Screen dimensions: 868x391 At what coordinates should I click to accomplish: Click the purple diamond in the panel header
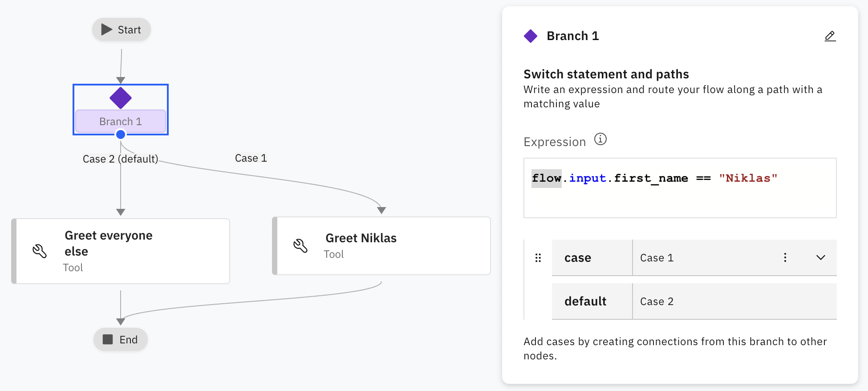click(531, 36)
